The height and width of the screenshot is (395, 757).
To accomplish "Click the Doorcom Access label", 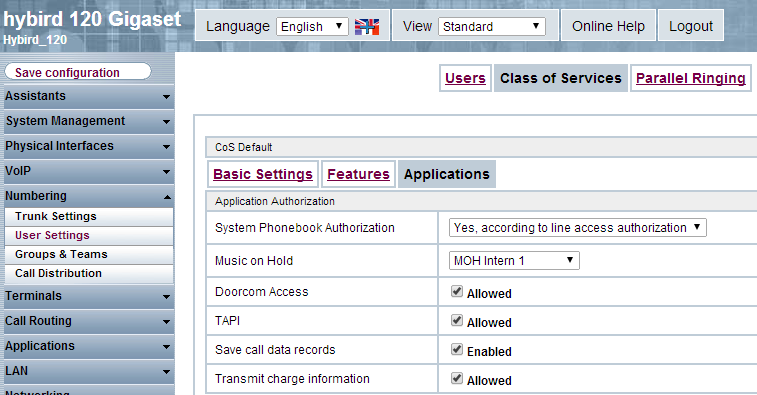I will tap(261, 292).
